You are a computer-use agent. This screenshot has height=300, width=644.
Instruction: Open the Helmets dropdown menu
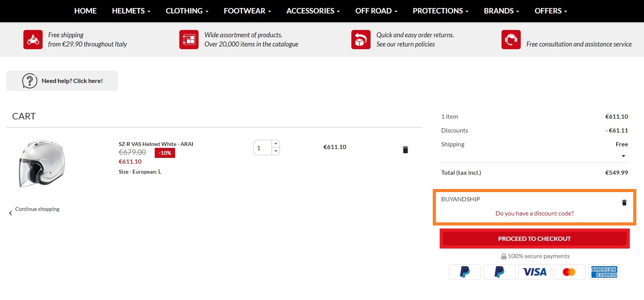tap(131, 11)
